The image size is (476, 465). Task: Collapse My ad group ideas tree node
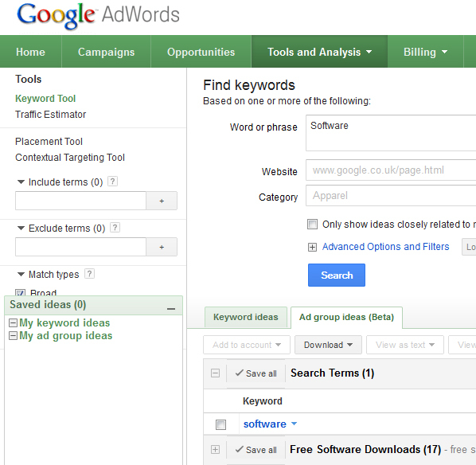pos(13,336)
